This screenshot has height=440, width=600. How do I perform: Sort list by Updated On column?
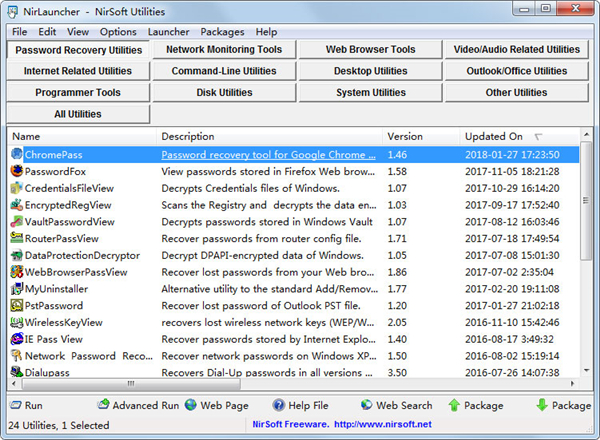[x=493, y=136]
